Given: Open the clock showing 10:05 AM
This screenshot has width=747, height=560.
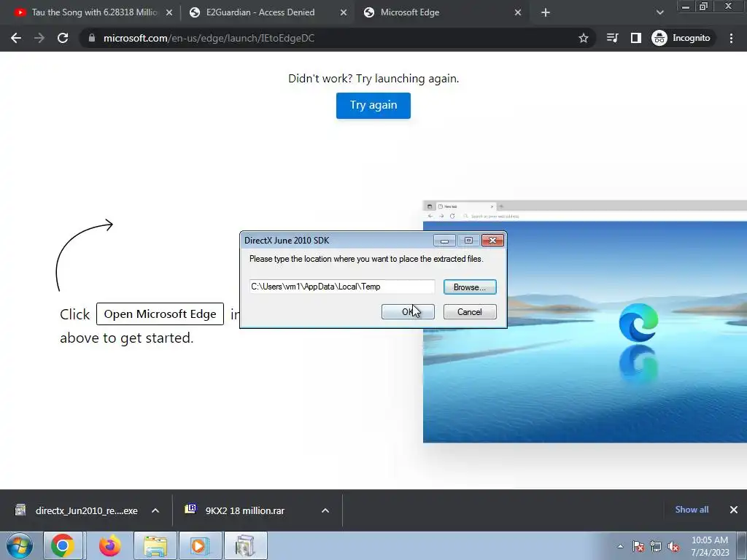Looking at the screenshot, I should click(710, 546).
